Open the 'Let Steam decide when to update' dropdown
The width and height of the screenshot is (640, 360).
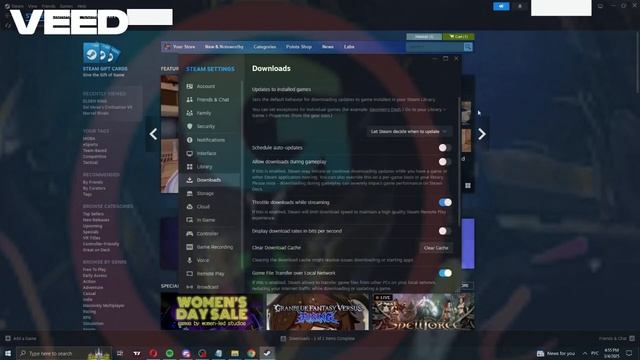[409, 132]
